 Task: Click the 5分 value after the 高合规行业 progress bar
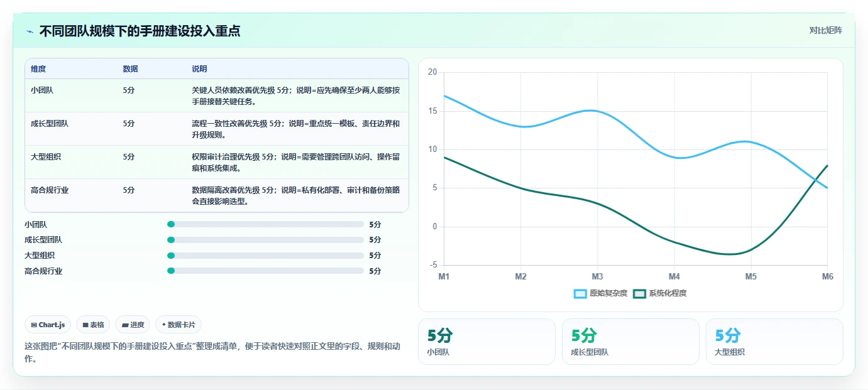point(375,271)
